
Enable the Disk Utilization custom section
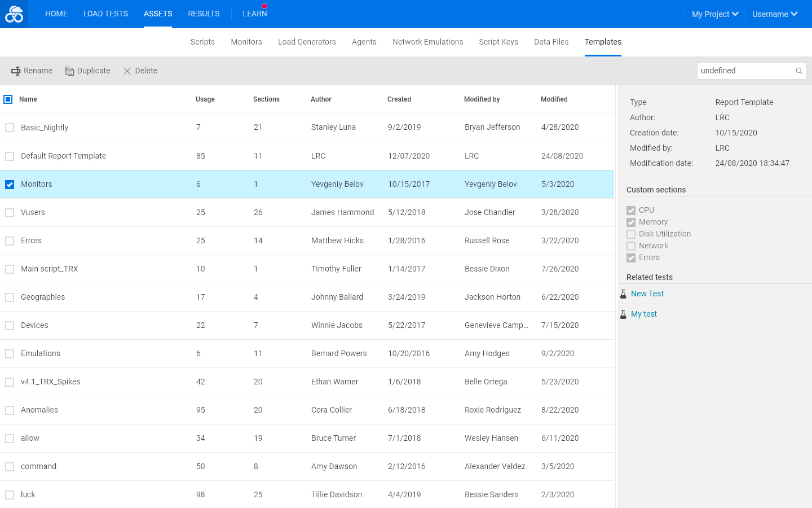pyautogui.click(x=631, y=234)
